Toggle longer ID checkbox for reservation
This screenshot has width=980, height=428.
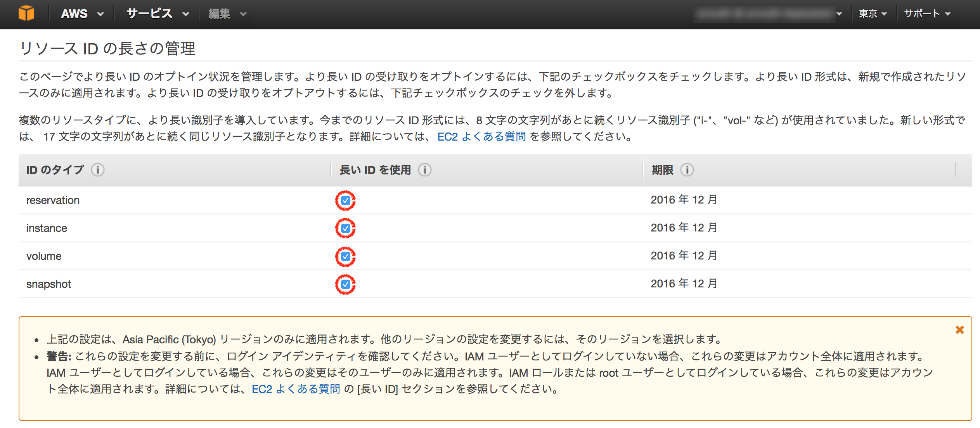(x=345, y=201)
